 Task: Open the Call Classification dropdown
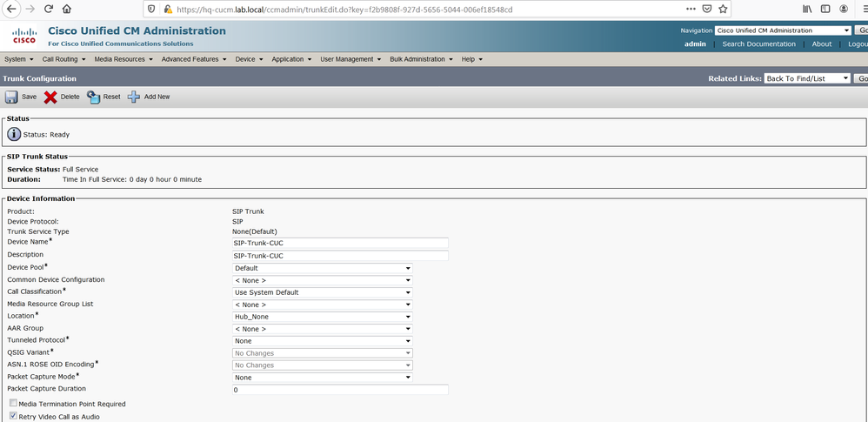(x=322, y=292)
